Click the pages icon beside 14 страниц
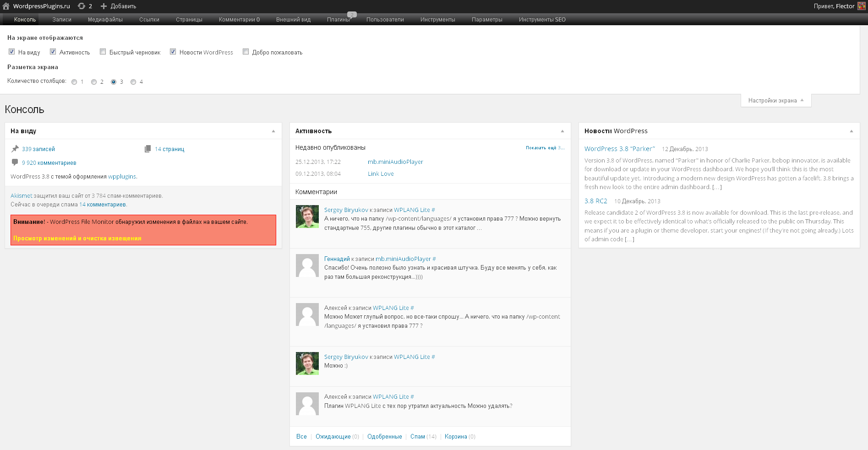This screenshot has height=450, width=868. [147, 149]
